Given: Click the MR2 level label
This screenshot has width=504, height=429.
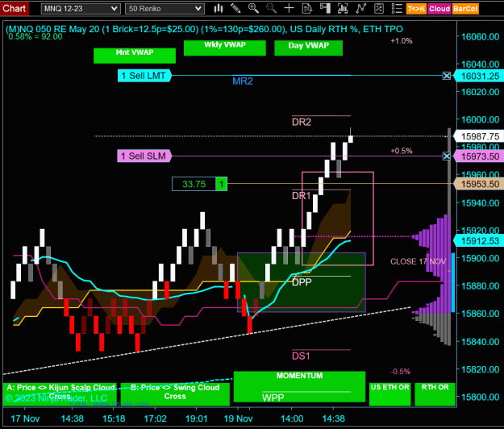Looking at the screenshot, I should click(x=243, y=81).
